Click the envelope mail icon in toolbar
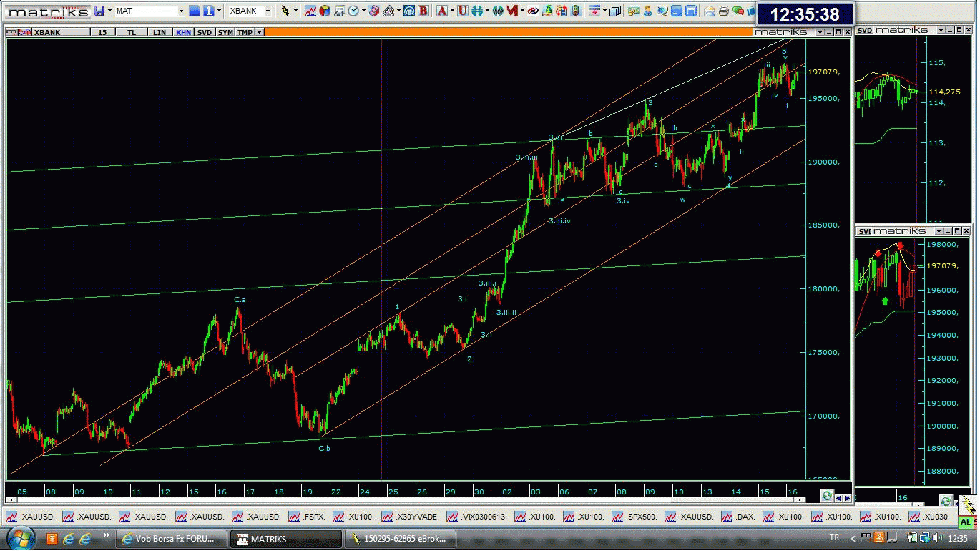980x551 pixels. coord(709,11)
